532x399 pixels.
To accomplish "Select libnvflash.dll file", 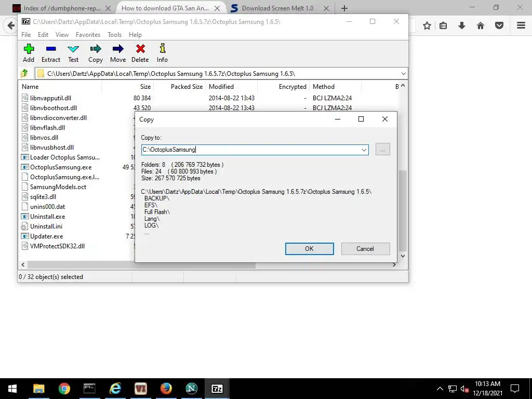I will (47, 128).
